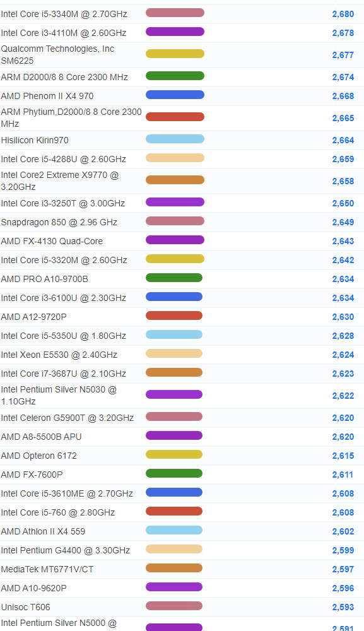Click the green bar for AMD FX-7600P
The image size is (364, 631).
tap(174, 474)
